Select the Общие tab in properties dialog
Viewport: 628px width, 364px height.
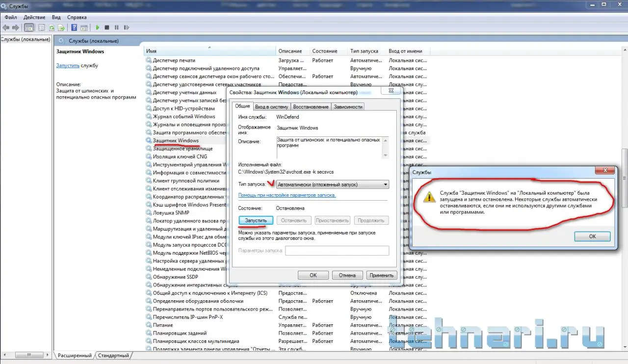click(x=242, y=106)
